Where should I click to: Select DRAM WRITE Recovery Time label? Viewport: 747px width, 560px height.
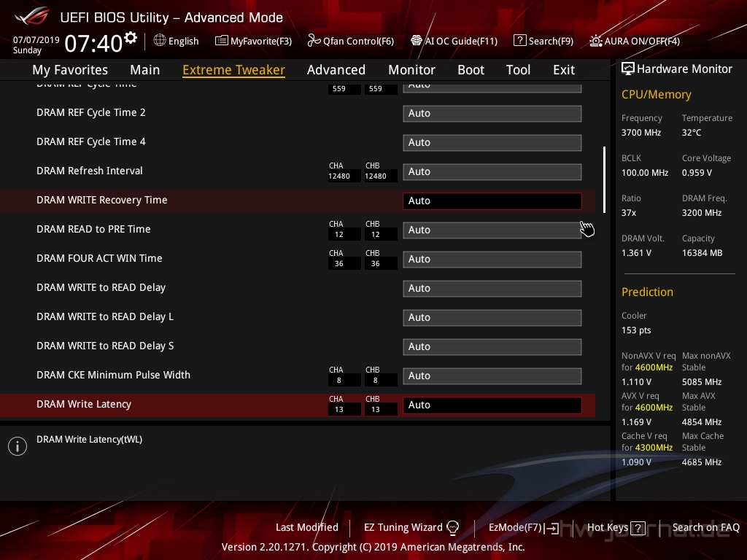click(x=102, y=200)
